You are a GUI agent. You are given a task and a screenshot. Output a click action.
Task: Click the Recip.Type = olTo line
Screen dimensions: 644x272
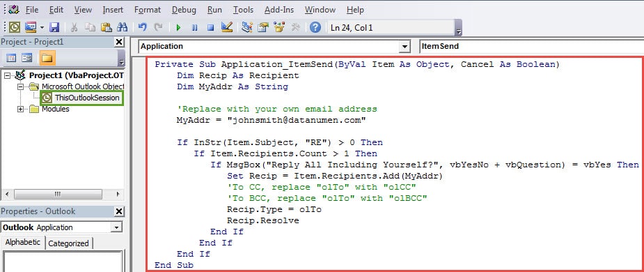coord(274,209)
